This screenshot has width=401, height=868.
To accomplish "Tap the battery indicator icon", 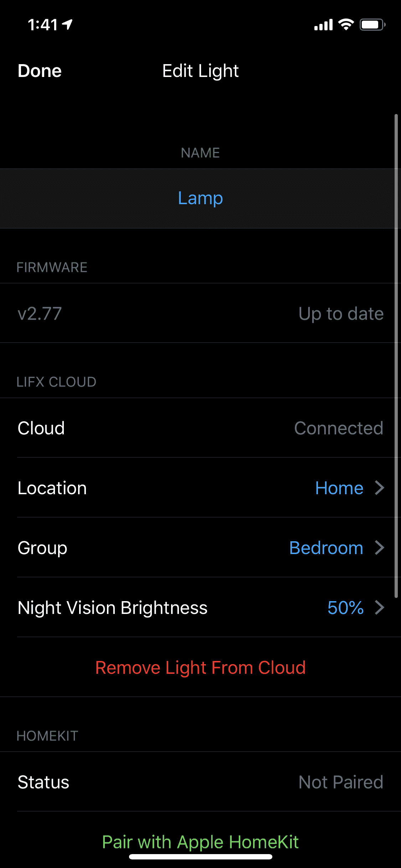I will (372, 25).
